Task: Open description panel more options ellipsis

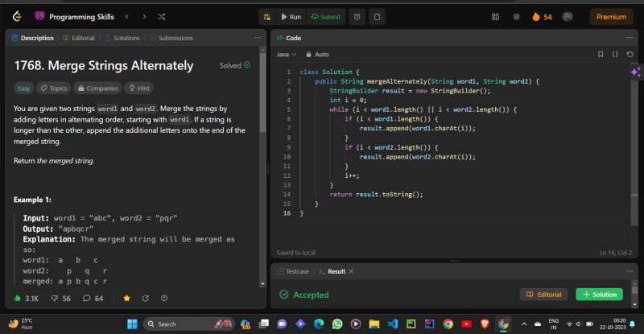Action: click(x=258, y=37)
